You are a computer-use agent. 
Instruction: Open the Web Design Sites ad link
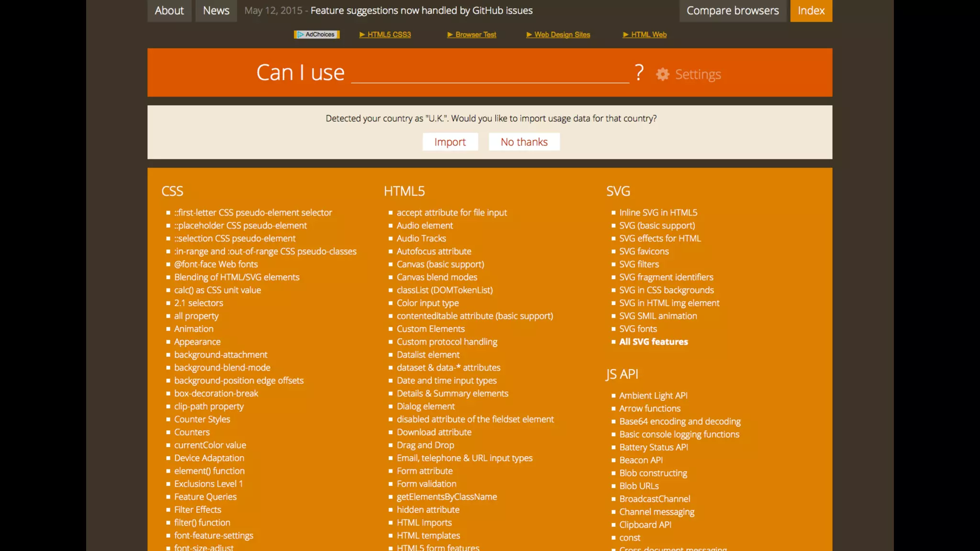(562, 34)
